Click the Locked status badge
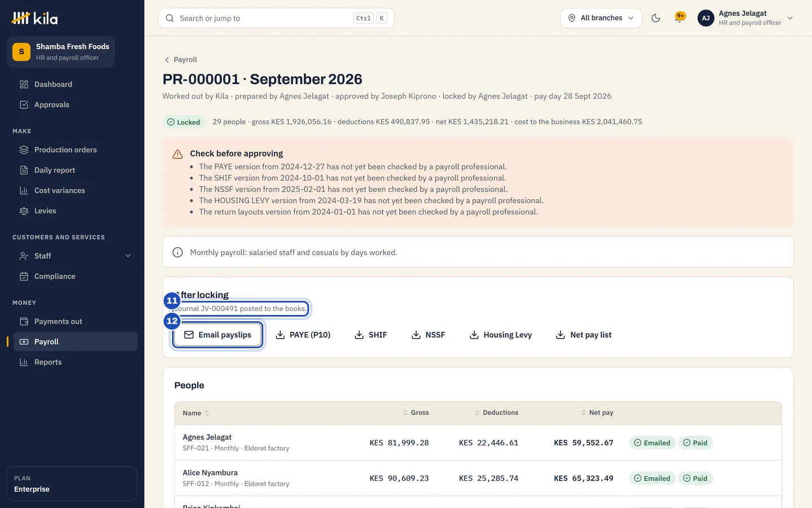The image size is (812, 508). (x=184, y=122)
